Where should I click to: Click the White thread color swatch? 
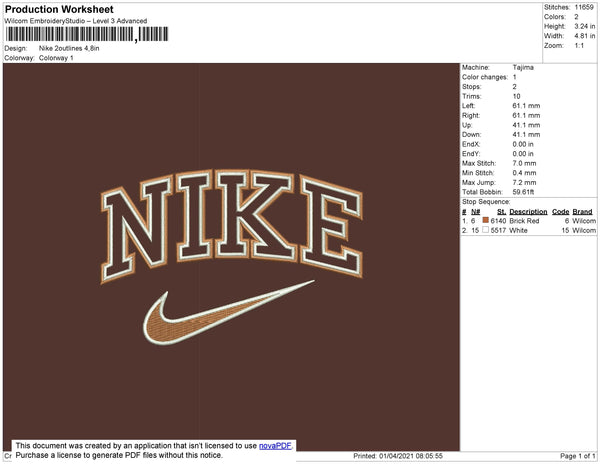point(486,230)
